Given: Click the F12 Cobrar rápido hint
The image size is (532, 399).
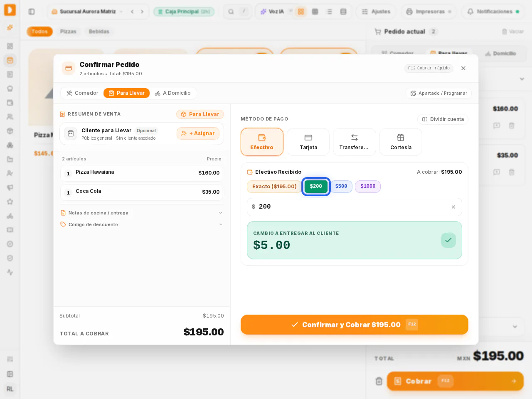Looking at the screenshot, I should (429, 68).
